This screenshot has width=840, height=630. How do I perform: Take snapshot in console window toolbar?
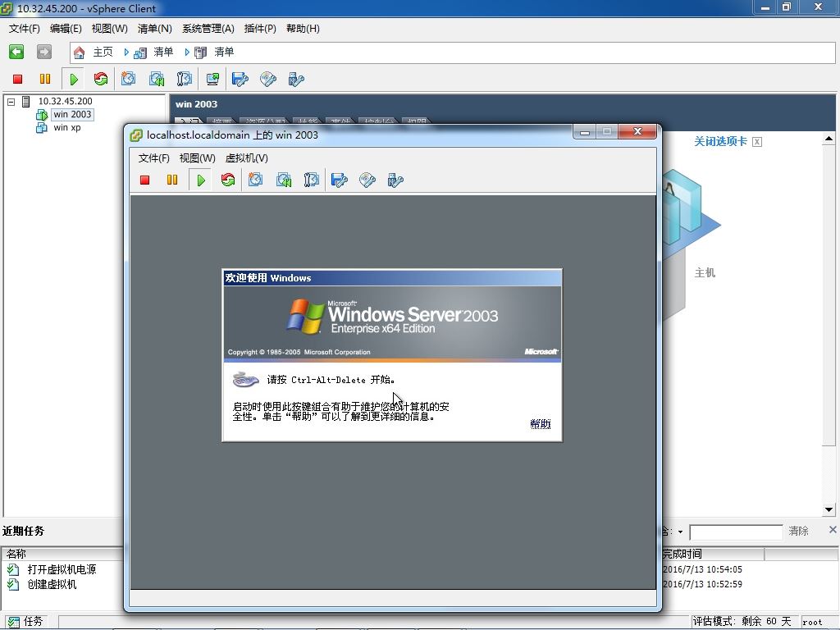point(256,180)
